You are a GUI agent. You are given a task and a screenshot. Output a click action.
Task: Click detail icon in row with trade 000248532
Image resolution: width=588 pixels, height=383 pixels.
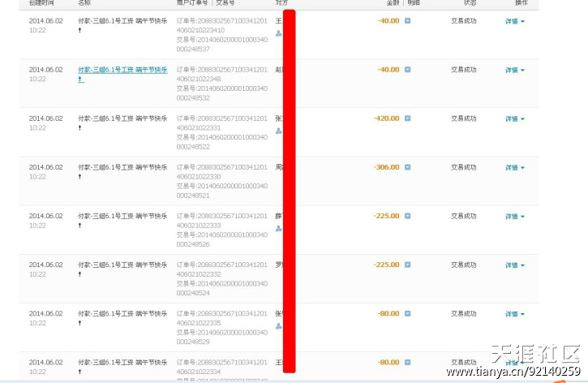coord(408,70)
